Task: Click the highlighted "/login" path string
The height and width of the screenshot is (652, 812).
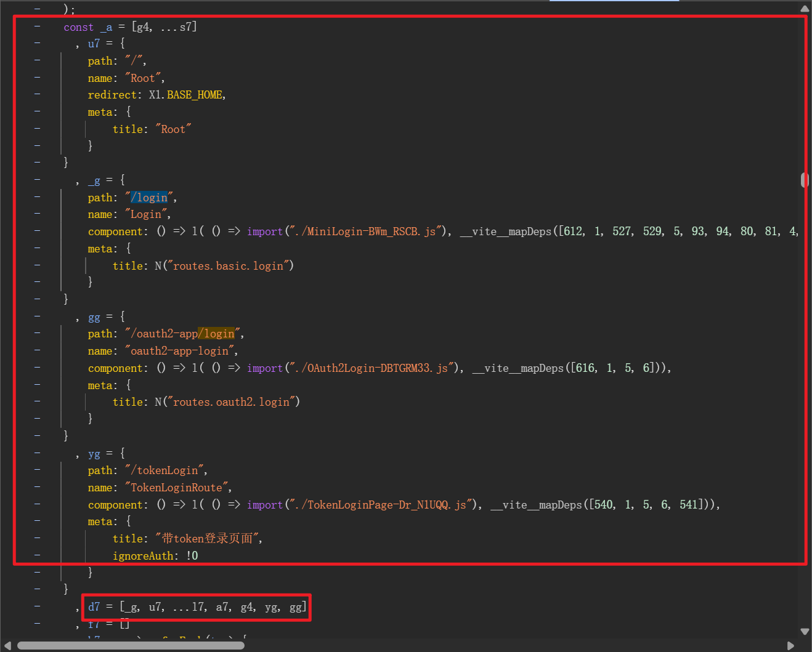Action: pyautogui.click(x=149, y=198)
